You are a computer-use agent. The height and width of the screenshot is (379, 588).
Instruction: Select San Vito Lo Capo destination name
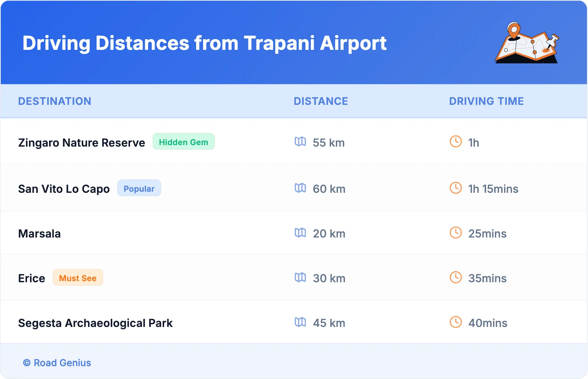click(64, 189)
